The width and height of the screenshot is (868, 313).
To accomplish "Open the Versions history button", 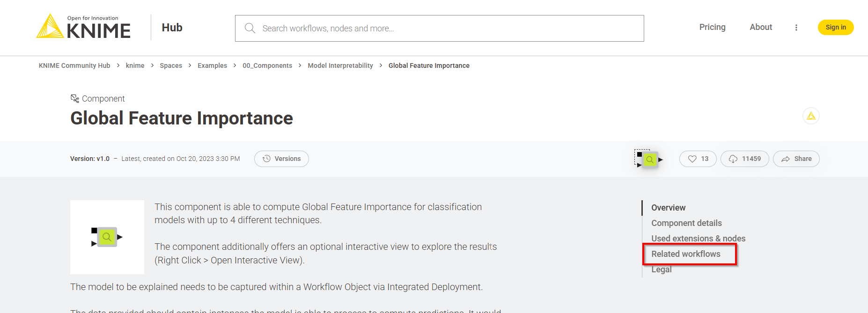I will click(281, 159).
